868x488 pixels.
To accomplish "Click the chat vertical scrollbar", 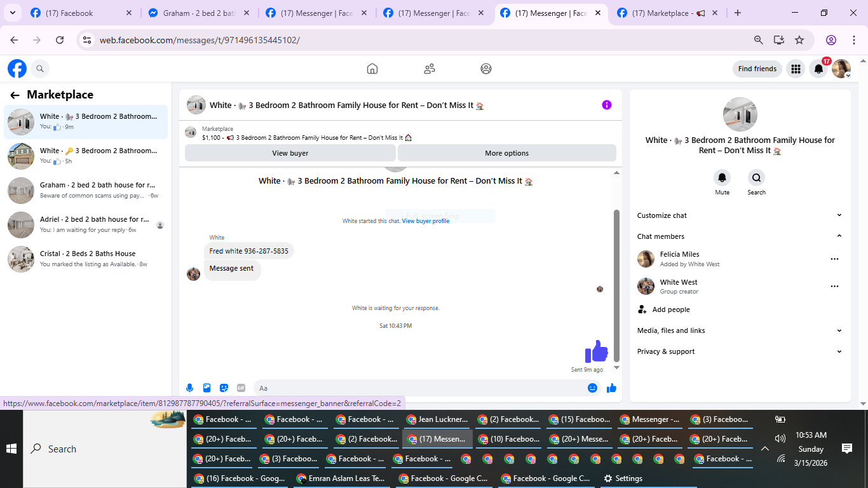I will click(x=616, y=286).
